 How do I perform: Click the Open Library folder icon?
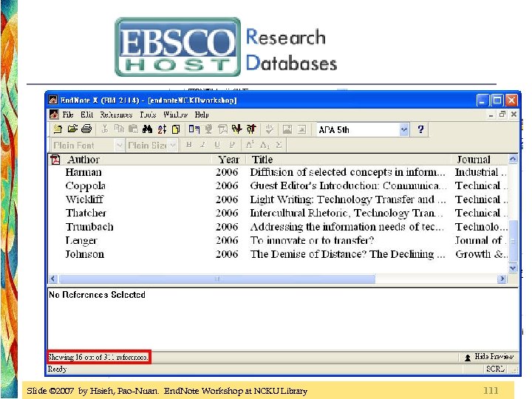[x=72, y=129]
